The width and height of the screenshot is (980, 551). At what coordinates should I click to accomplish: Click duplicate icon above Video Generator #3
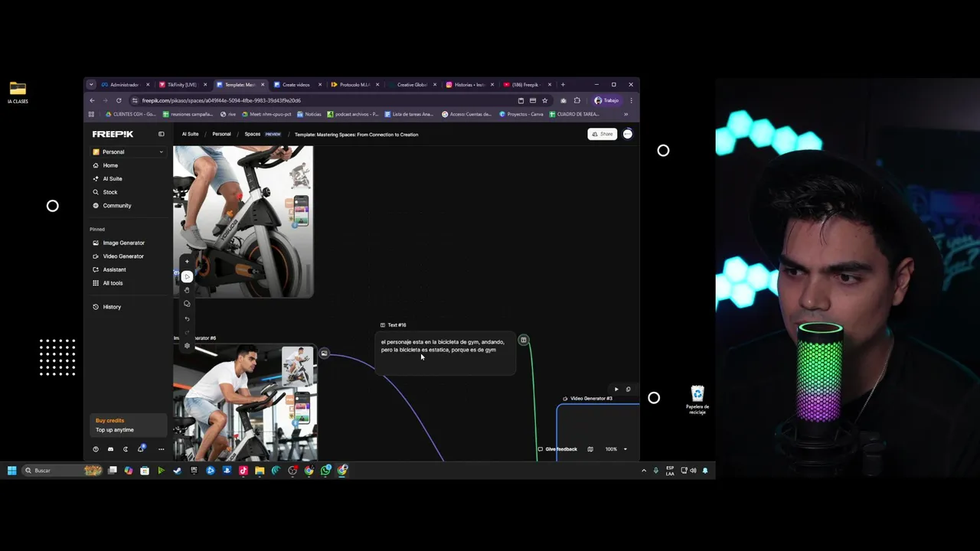click(x=628, y=389)
